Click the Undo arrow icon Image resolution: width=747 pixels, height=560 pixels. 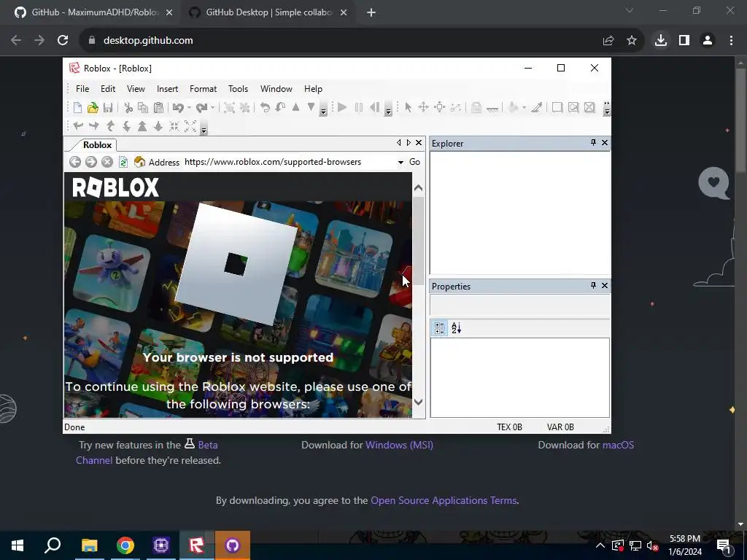pyautogui.click(x=178, y=108)
